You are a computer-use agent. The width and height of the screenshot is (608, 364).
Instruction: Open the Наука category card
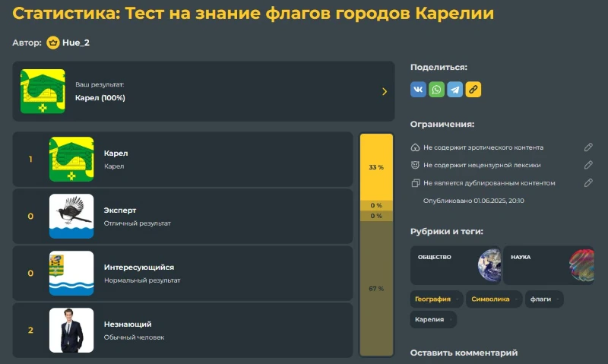coord(549,265)
